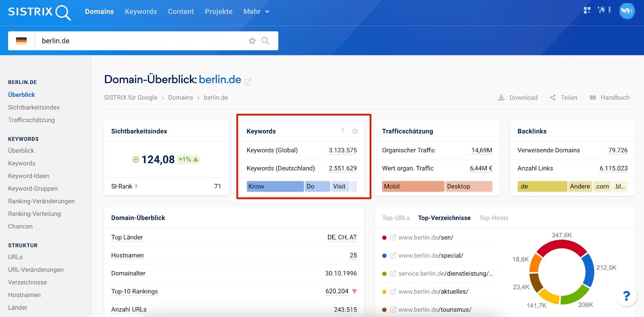Open Chancen in the sidebar
The height and width of the screenshot is (317, 644).
(20, 226)
